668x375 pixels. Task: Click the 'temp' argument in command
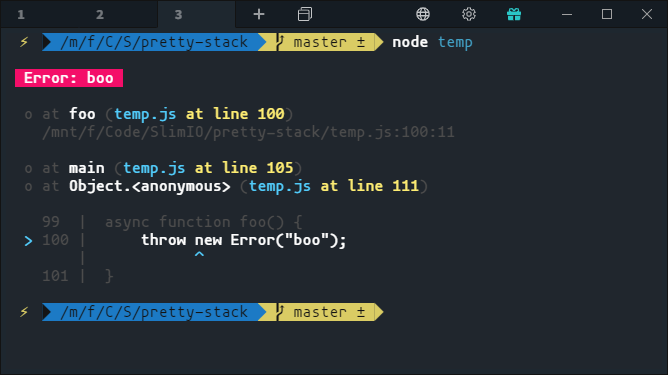[455, 42]
